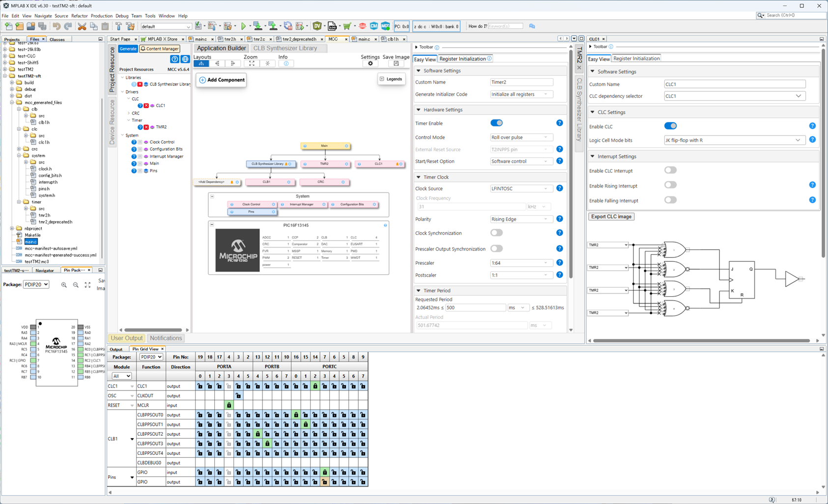Open the Package PDIP20 dropdown in Pin Package
The image size is (828, 504).
[36, 284]
